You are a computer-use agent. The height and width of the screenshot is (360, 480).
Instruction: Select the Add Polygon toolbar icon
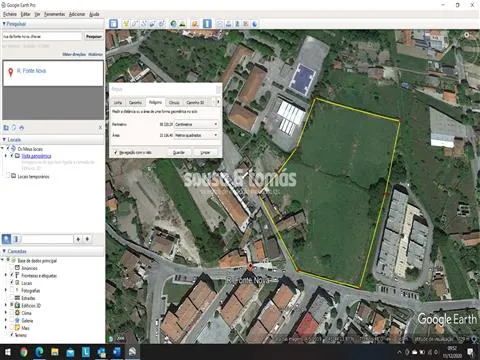pyautogui.click(x=135, y=24)
